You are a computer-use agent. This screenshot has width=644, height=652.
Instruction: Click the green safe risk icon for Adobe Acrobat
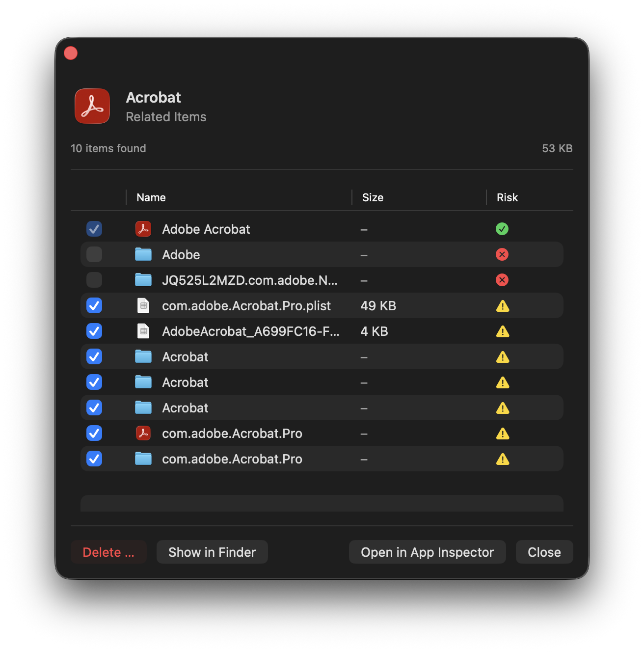(x=502, y=229)
